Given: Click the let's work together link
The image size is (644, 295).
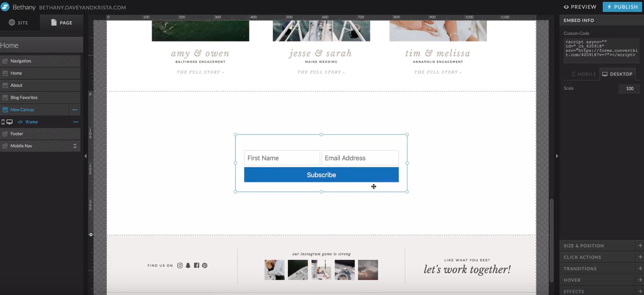Looking at the screenshot, I should pyautogui.click(x=467, y=270).
